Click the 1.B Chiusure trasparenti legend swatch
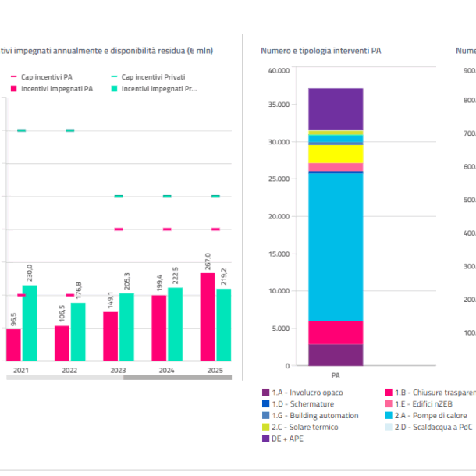The image size is (476, 476). click(389, 393)
